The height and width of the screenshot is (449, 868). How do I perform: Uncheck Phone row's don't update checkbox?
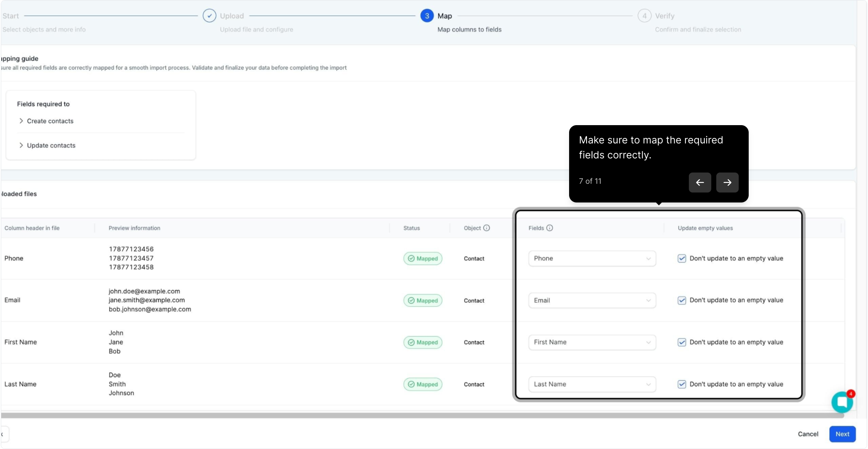(x=682, y=259)
